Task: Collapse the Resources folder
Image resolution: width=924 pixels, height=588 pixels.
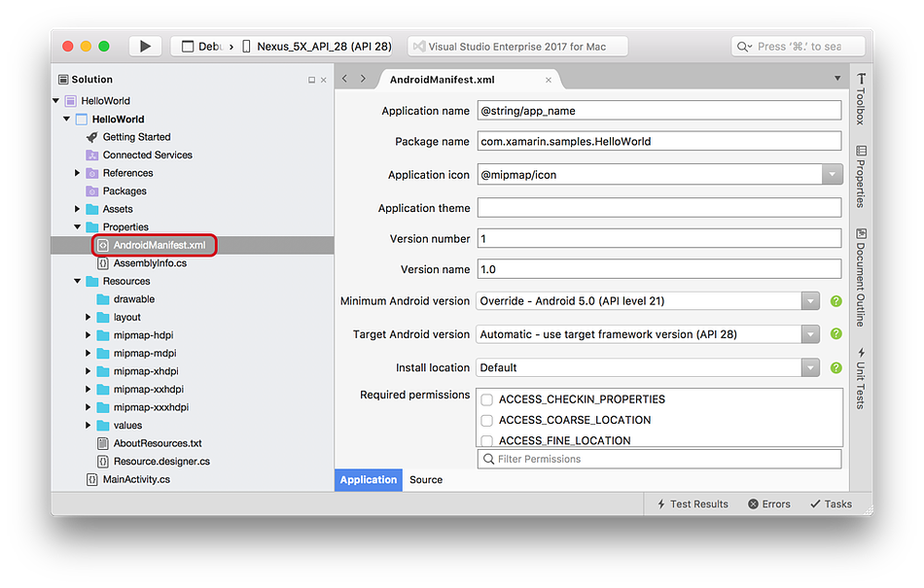Action: (x=77, y=281)
